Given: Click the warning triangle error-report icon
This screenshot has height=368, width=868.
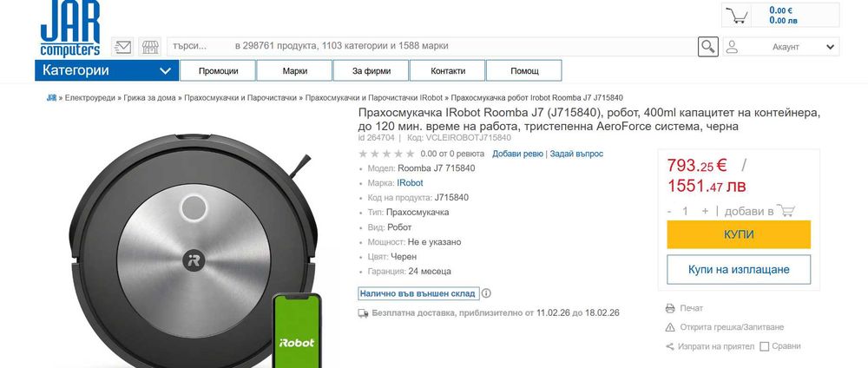Looking at the screenshot, I should coord(670,327).
